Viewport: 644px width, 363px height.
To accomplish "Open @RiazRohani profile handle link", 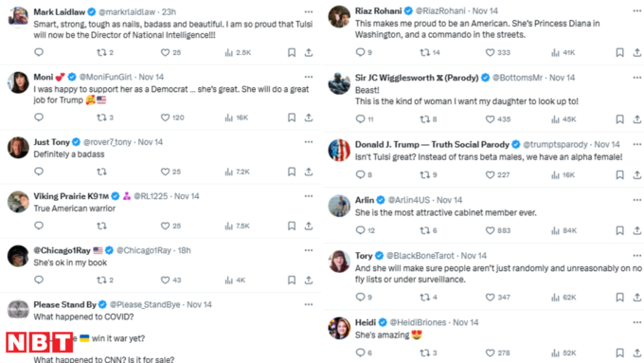I will click(440, 11).
